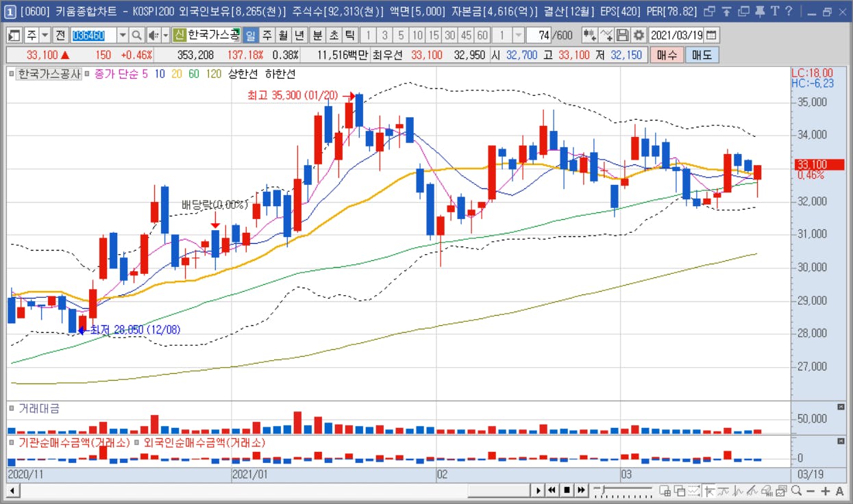
Task: Select the 주 weekly period toggle
Action: coord(267,35)
